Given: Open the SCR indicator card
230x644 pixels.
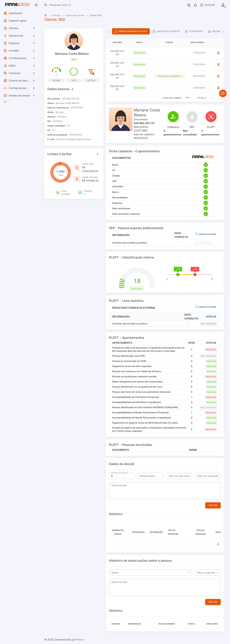Looking at the screenshot, I should click(x=74, y=74).
